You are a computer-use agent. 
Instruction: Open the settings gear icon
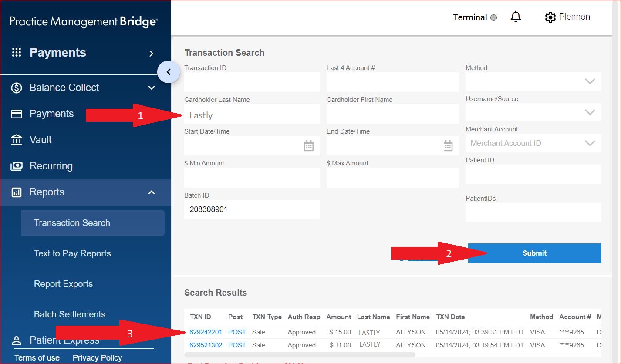point(550,17)
